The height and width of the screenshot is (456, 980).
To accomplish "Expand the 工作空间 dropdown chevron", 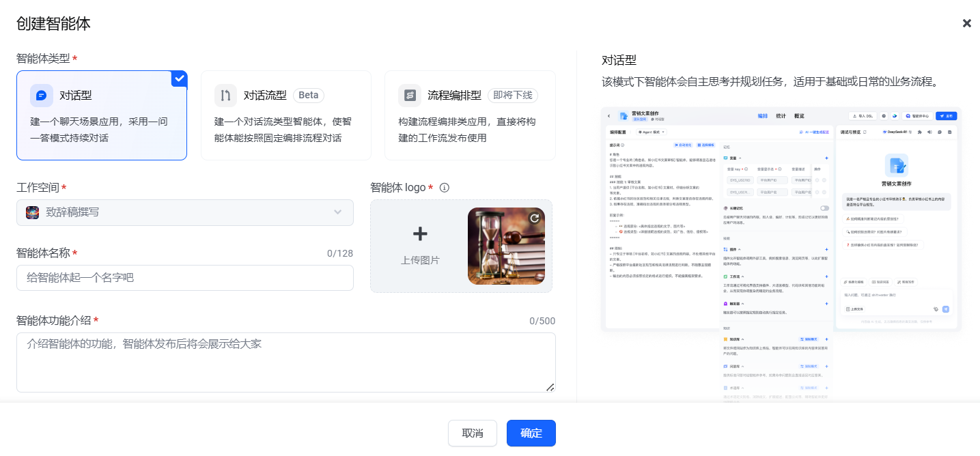I will (x=337, y=212).
